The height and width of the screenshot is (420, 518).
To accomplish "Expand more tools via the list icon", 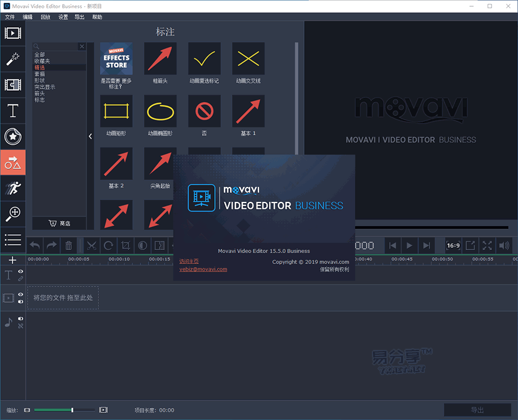I will [13, 240].
